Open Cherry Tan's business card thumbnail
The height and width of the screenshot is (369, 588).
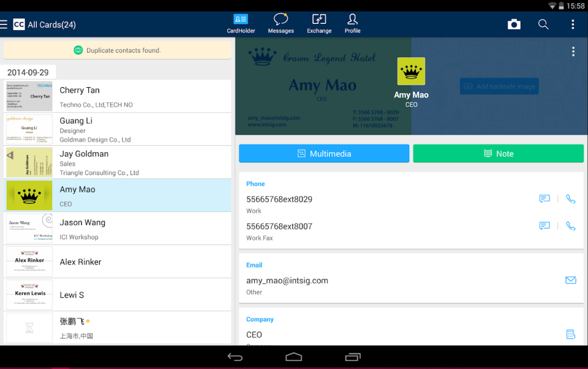coord(29,96)
